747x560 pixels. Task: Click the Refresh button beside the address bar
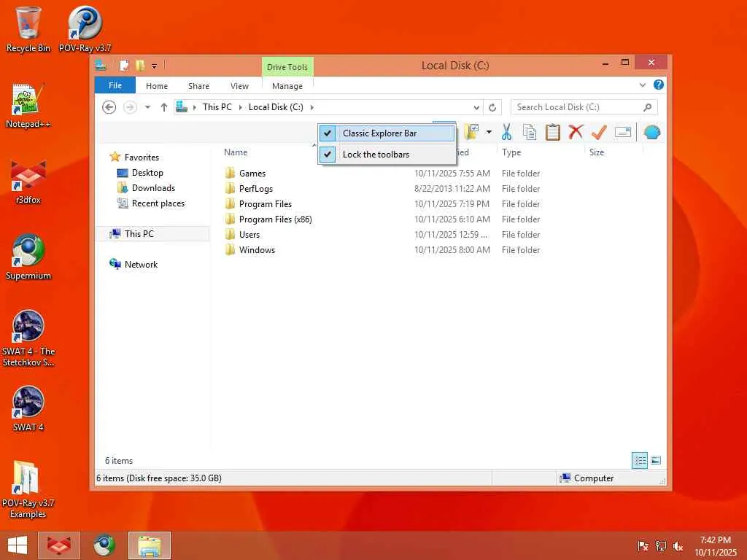pos(492,108)
